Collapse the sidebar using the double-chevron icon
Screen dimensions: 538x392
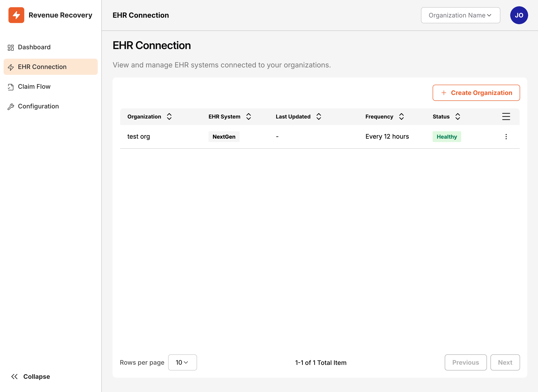pyautogui.click(x=15, y=376)
